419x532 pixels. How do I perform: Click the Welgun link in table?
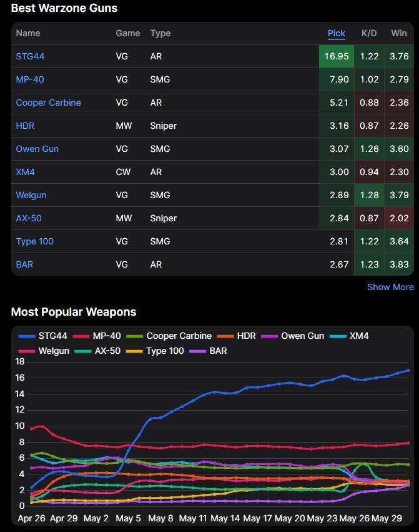click(x=31, y=195)
